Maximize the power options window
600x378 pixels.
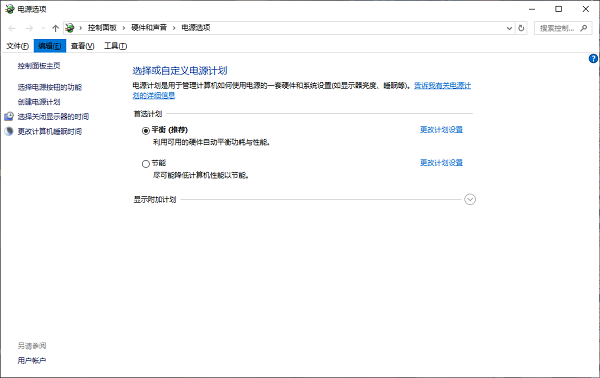click(x=559, y=9)
